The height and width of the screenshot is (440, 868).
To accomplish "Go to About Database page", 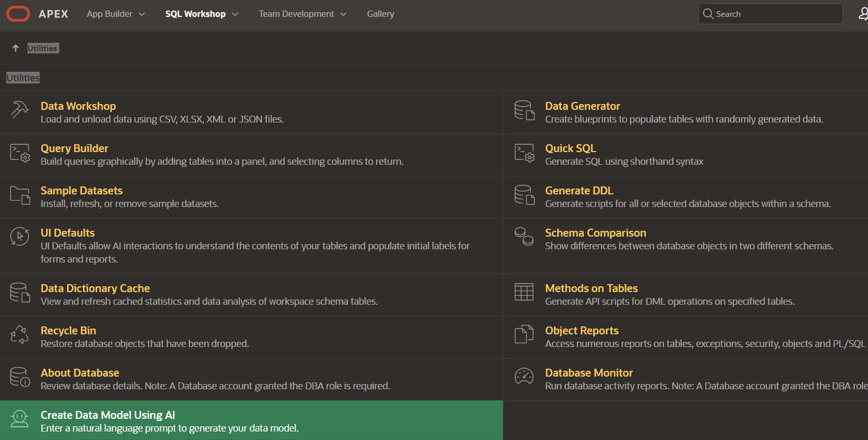I will (80, 373).
